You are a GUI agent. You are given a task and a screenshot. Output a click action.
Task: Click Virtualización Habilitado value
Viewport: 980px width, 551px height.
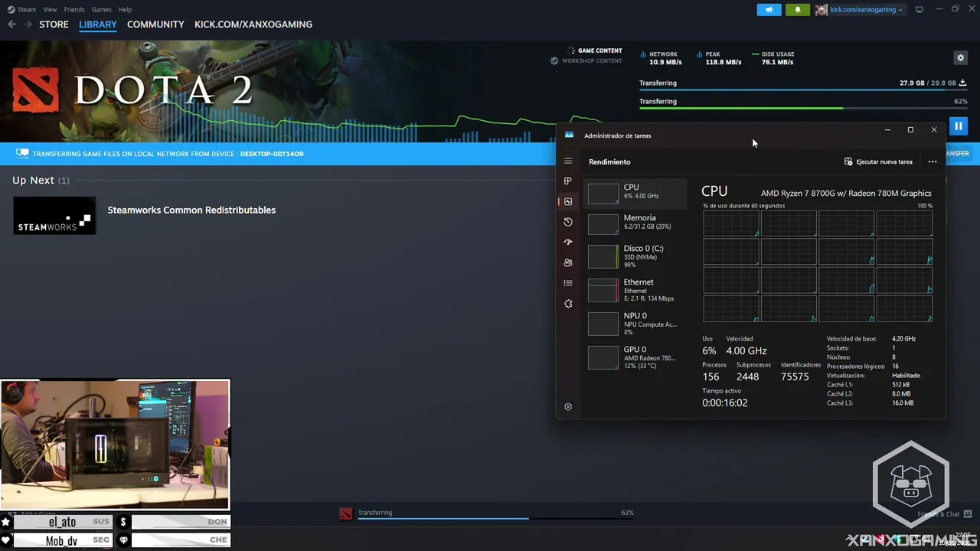[906, 376]
